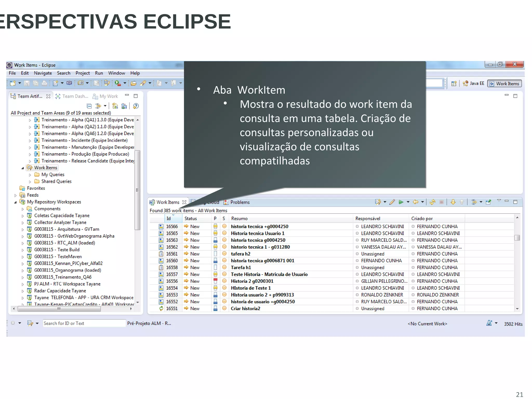This screenshot has width=532, height=399.
Task: Expand the My Queries folder
Action: click(x=30, y=175)
